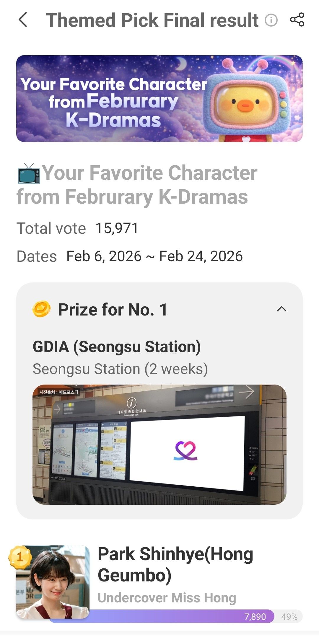319x644 pixels.
Task: Tap the chick TV mascot in the banner
Action: [x=248, y=103]
